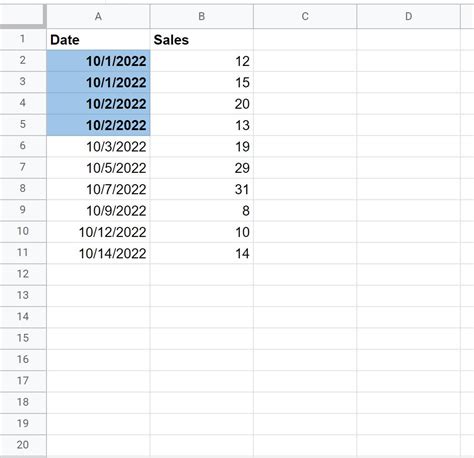Select column B header
Screen dimensions: 474x458
point(202,16)
